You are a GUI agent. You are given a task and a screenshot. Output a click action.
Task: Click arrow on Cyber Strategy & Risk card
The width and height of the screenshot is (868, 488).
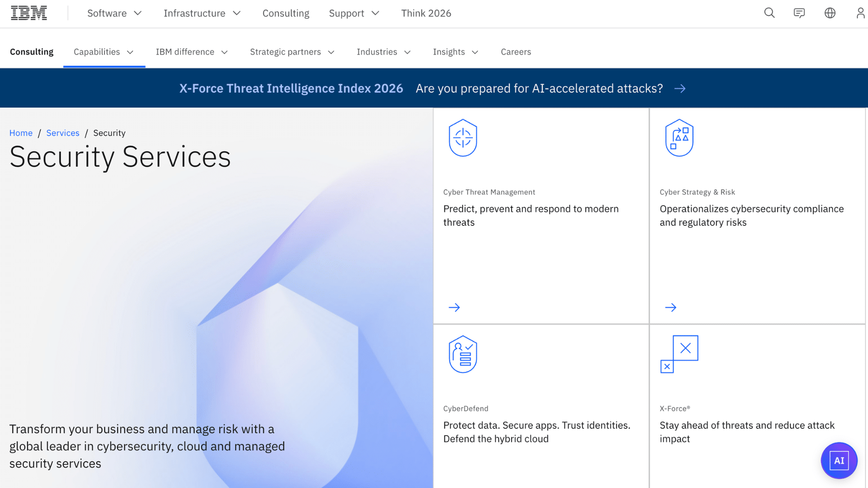[671, 308]
